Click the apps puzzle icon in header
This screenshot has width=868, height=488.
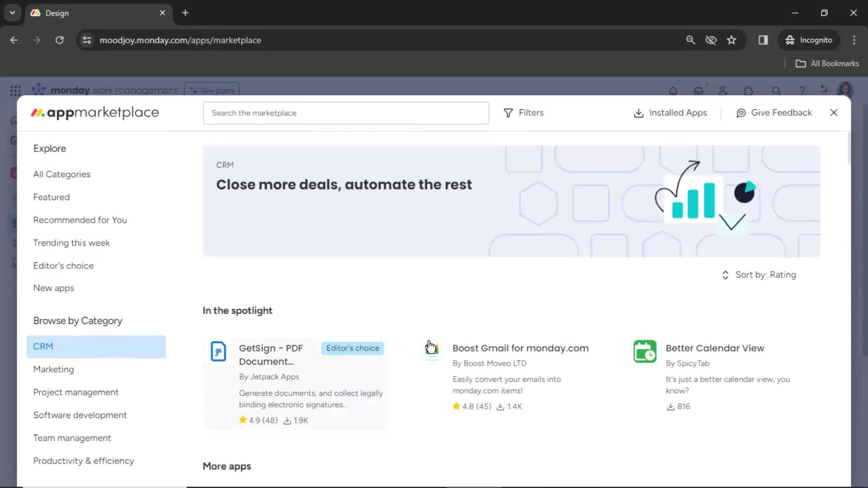coord(749,91)
